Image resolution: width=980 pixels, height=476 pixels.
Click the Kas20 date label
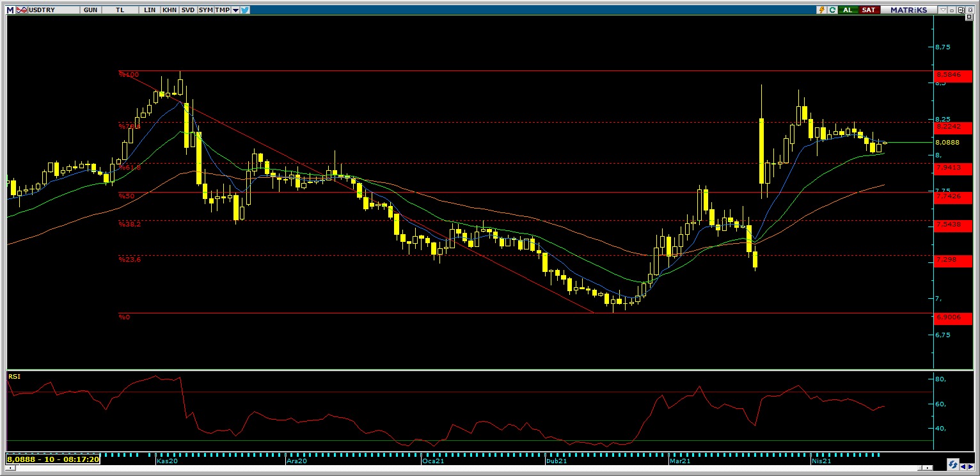[x=167, y=461]
